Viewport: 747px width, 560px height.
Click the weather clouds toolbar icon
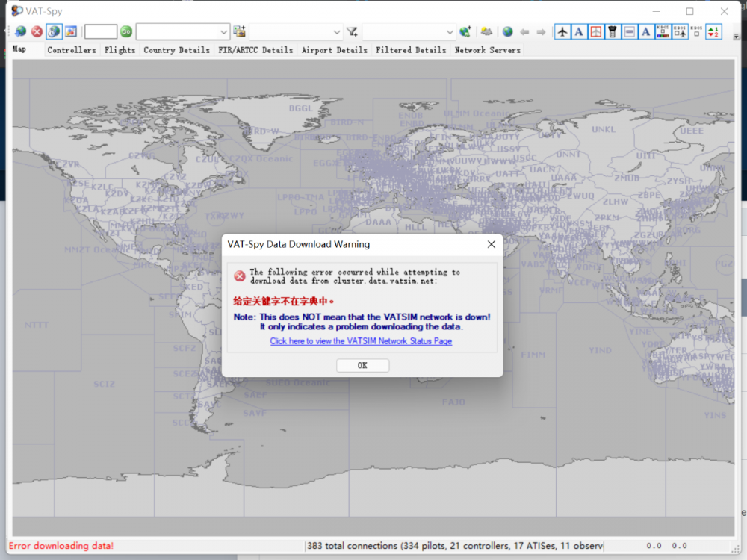point(486,31)
